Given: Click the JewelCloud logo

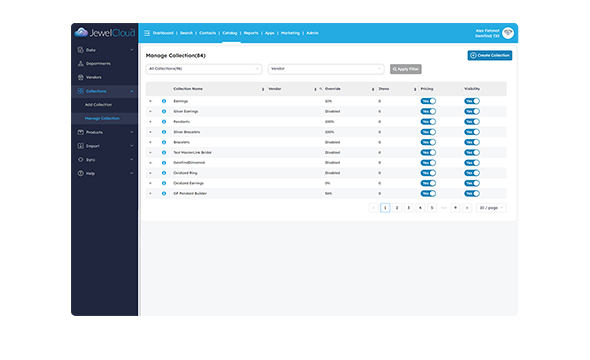Looking at the screenshot, I should point(105,33).
